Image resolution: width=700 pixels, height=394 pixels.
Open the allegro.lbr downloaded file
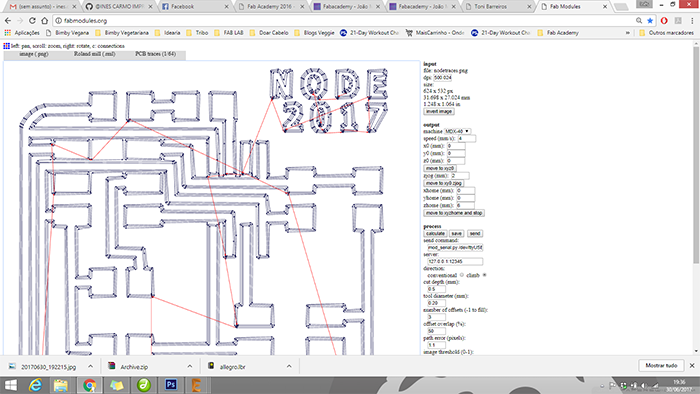click(x=232, y=367)
